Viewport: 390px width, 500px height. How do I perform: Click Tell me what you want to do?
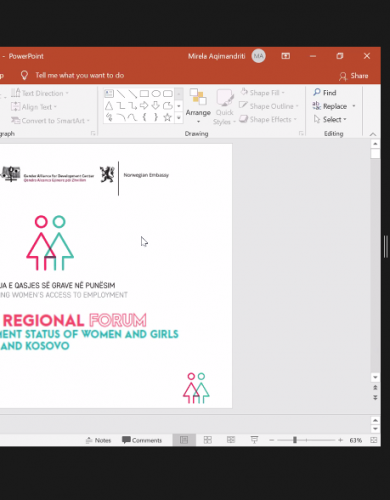point(80,75)
